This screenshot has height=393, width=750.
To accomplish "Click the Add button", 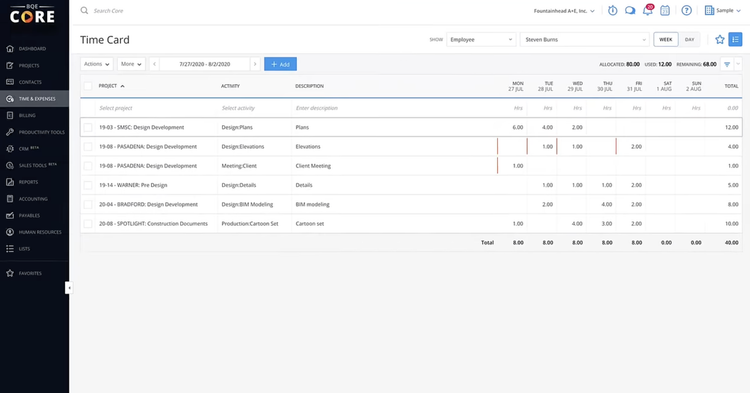I will pyautogui.click(x=280, y=64).
